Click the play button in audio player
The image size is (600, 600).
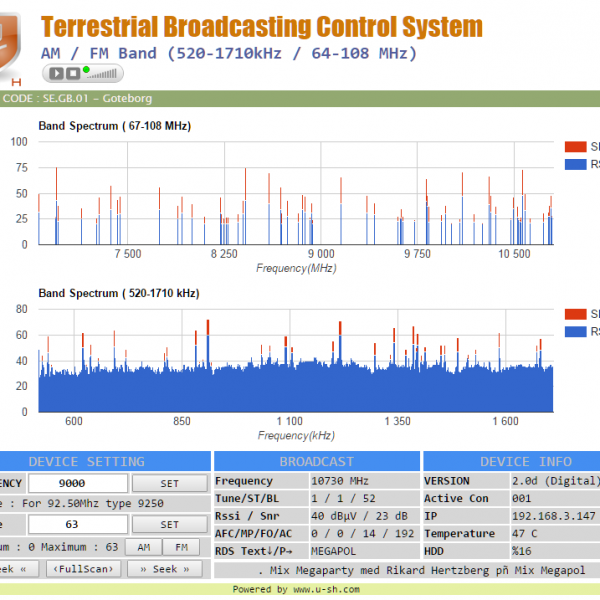[56, 73]
